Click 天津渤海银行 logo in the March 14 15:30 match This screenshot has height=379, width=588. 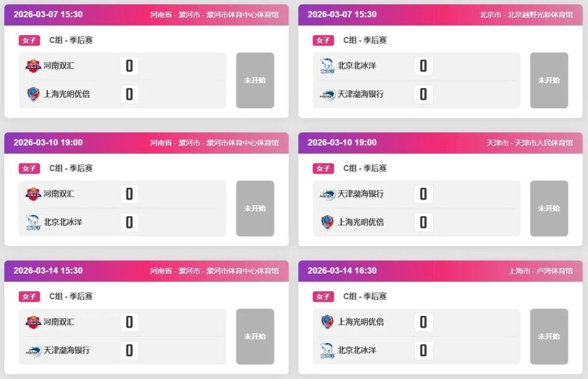click(x=33, y=351)
